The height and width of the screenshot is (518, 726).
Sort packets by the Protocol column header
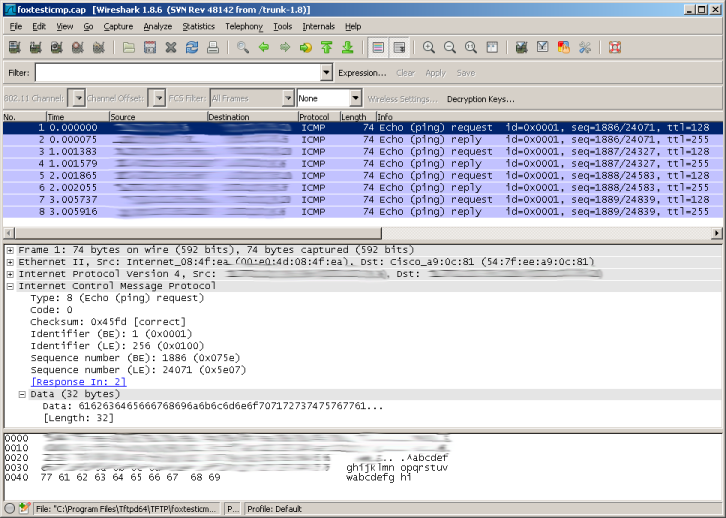pos(319,117)
